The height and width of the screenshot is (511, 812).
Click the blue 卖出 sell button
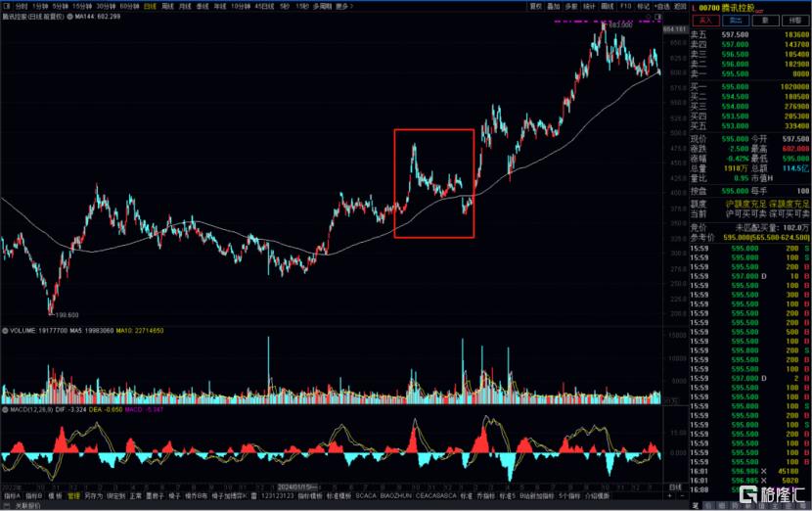[x=736, y=21]
